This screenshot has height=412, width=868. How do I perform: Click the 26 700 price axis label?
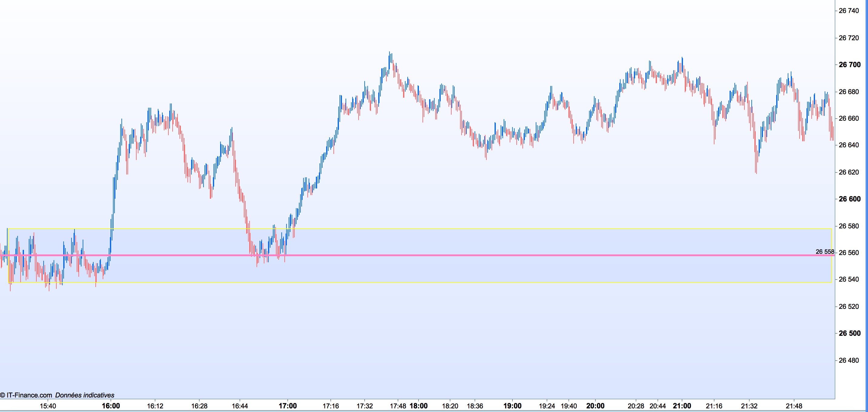[x=849, y=65]
